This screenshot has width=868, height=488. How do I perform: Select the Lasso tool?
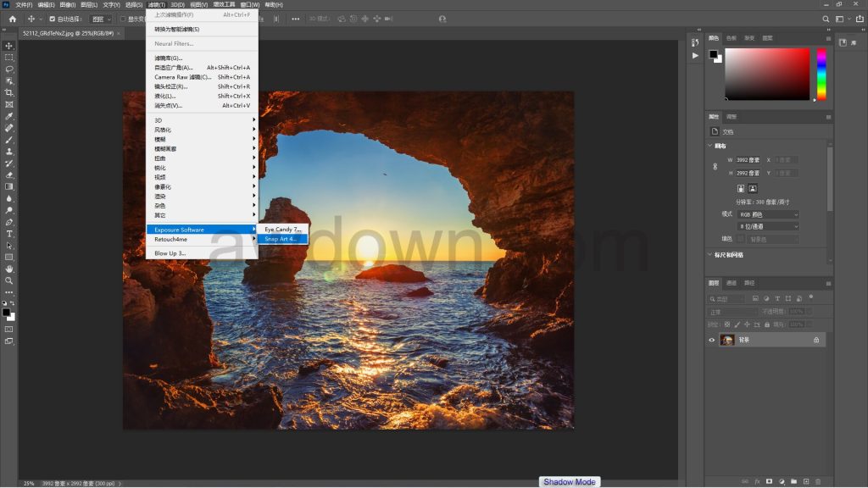point(9,69)
